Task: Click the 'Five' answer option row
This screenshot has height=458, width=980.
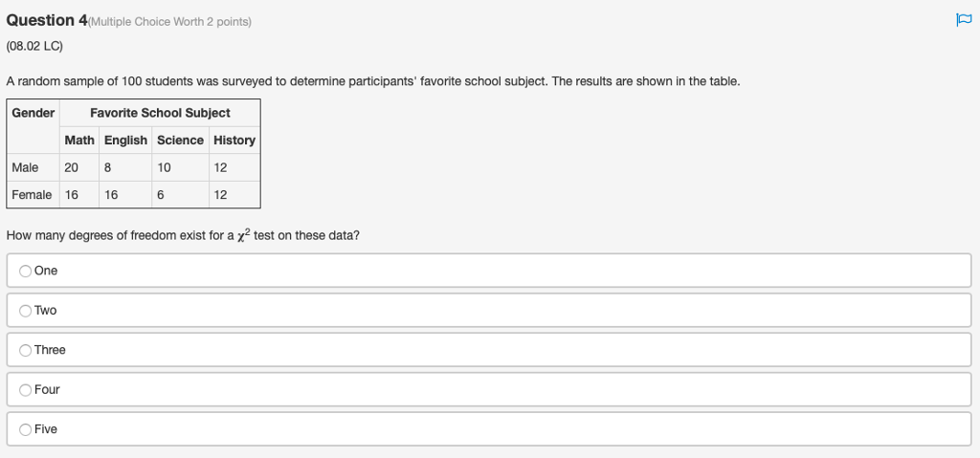Action: click(x=489, y=429)
